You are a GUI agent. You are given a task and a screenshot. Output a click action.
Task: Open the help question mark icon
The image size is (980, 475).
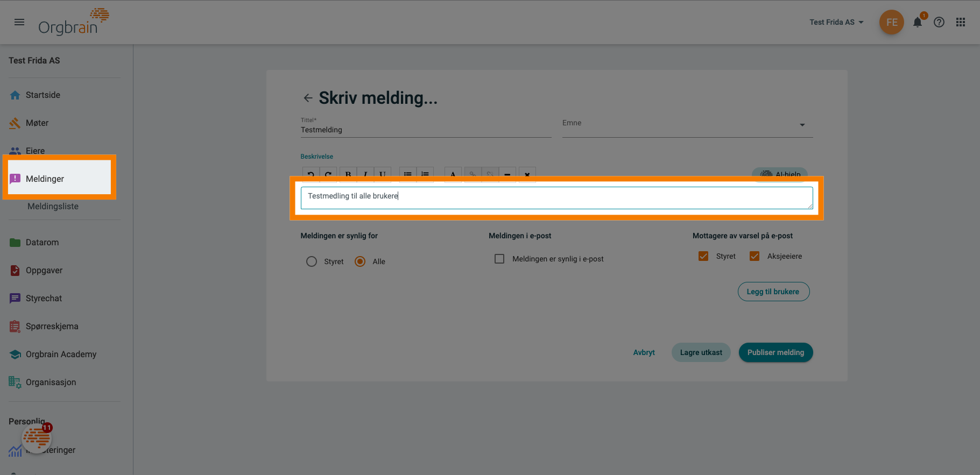pos(939,22)
